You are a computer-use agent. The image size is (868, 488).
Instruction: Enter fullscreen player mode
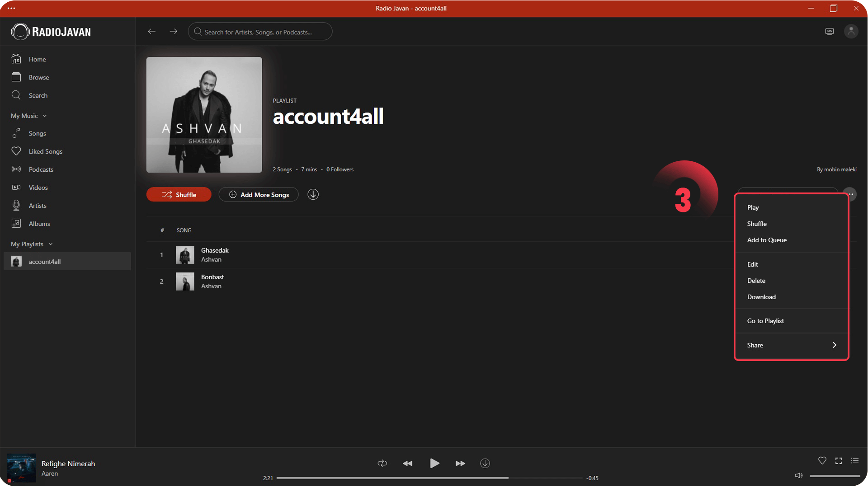point(839,460)
